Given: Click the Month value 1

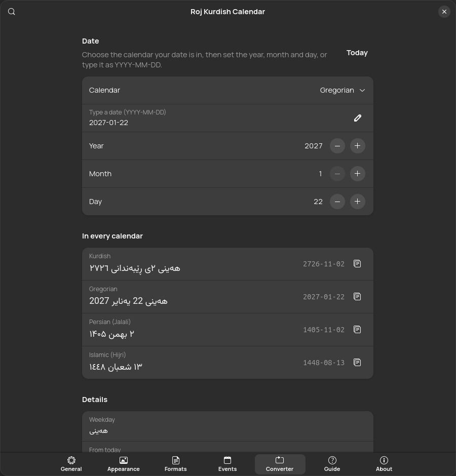Looking at the screenshot, I should coord(320,174).
